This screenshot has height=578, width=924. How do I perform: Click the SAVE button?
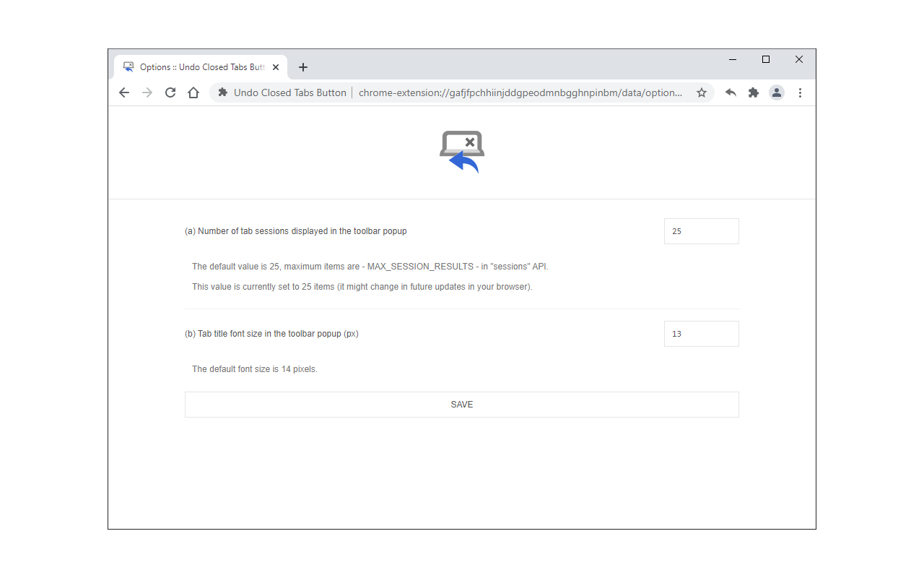point(461,405)
